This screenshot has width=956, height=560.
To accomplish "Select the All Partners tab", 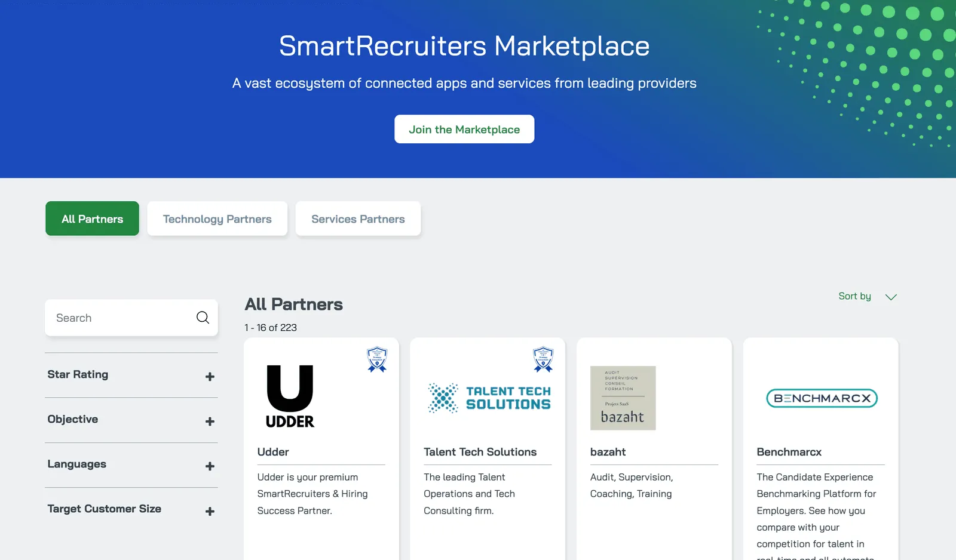I will pos(92,219).
